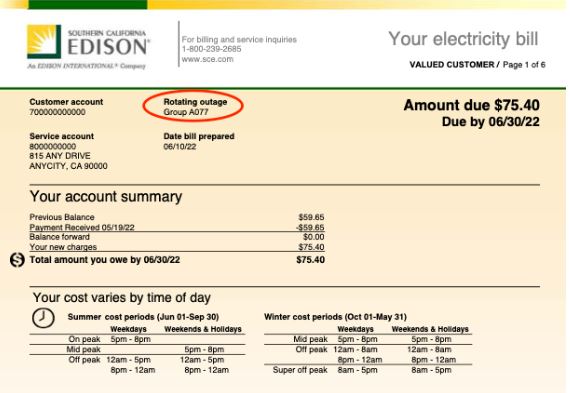The image size is (570, 393).
Task: Click the Summer cost periods table header
Action: [x=143, y=317]
